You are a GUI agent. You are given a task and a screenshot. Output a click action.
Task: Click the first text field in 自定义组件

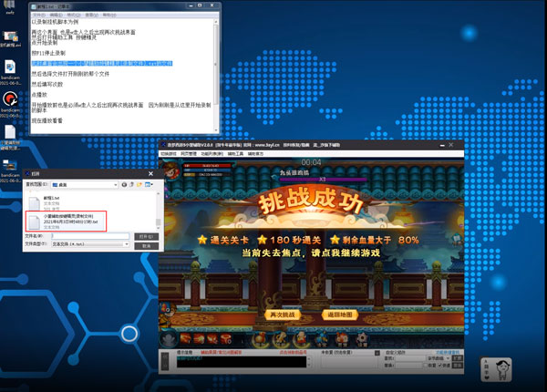point(410,358)
